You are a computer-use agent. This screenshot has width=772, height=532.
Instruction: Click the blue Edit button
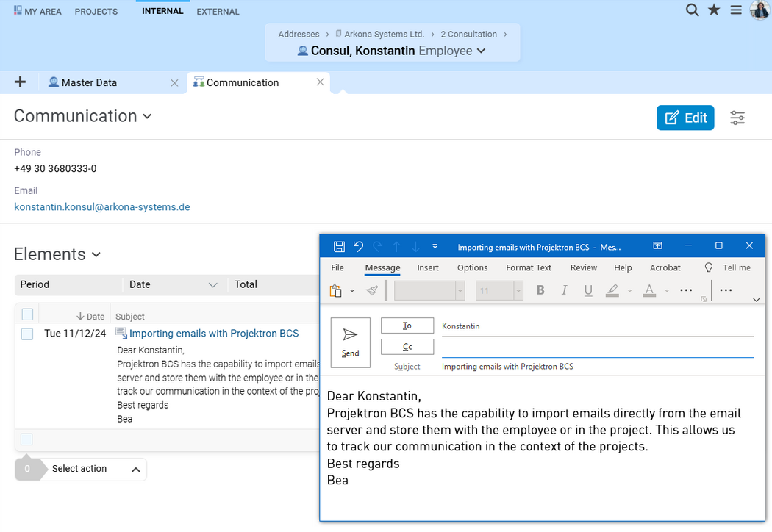685,118
